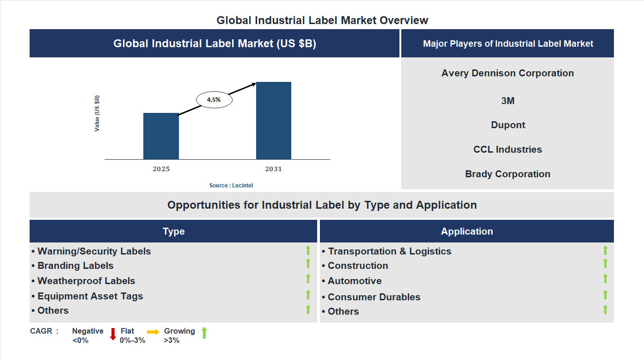Select the 2031 bar in the chart
The image size is (644, 360).
(x=274, y=120)
